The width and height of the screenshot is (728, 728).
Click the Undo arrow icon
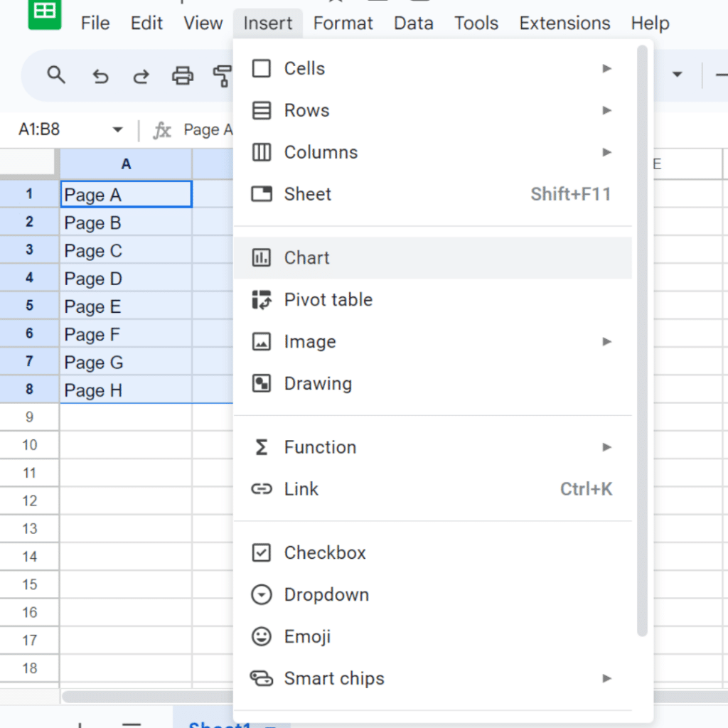pos(100,75)
